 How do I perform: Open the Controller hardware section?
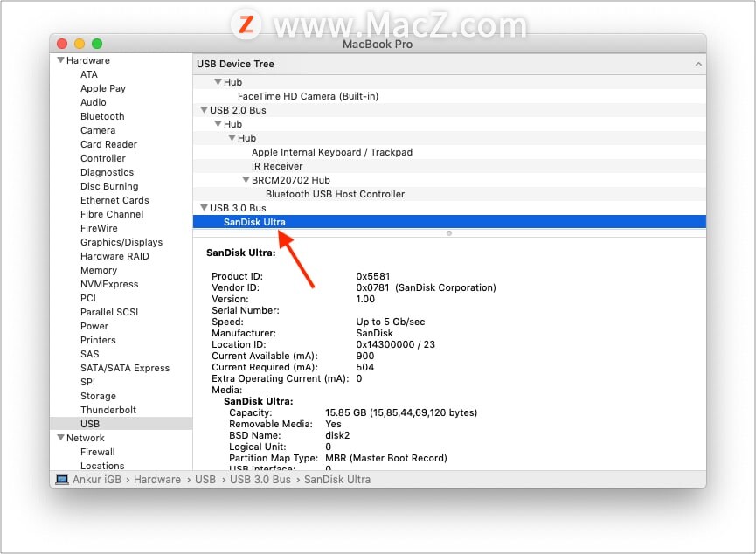click(103, 158)
